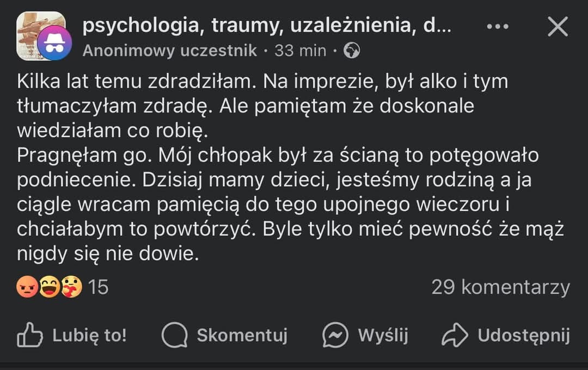588x370 pixels.
Task: Click the care hug reaction emoji
Action: point(71,287)
